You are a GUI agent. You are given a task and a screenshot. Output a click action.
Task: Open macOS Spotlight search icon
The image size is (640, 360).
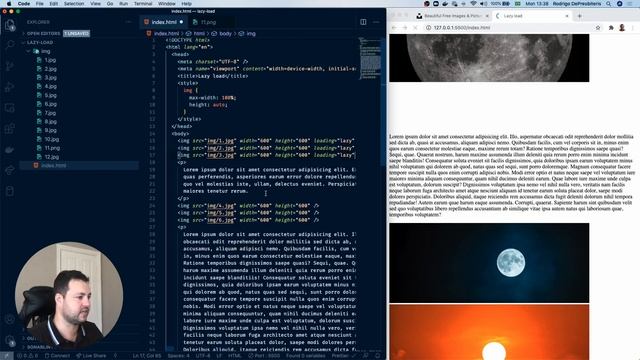coord(609,4)
